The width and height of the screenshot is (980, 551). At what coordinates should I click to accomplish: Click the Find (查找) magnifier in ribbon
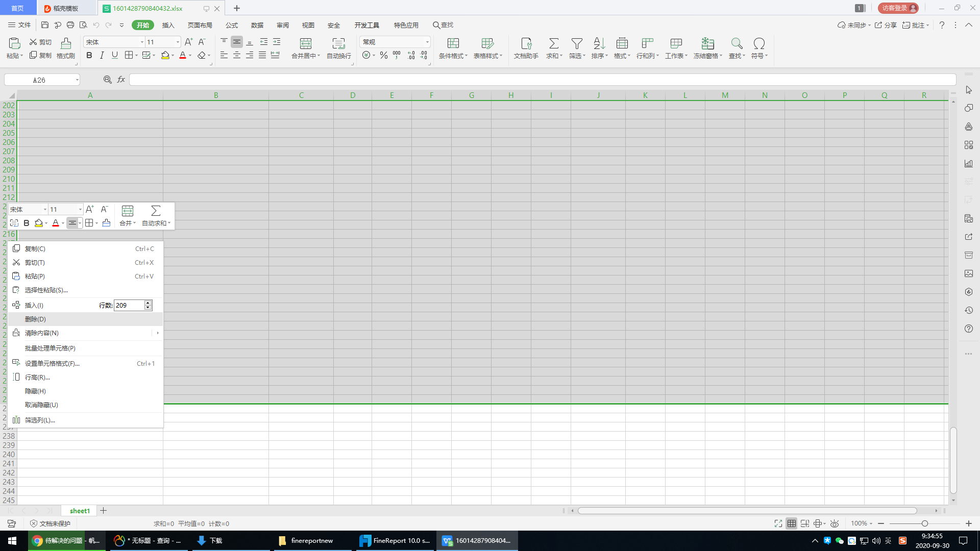coord(737,43)
